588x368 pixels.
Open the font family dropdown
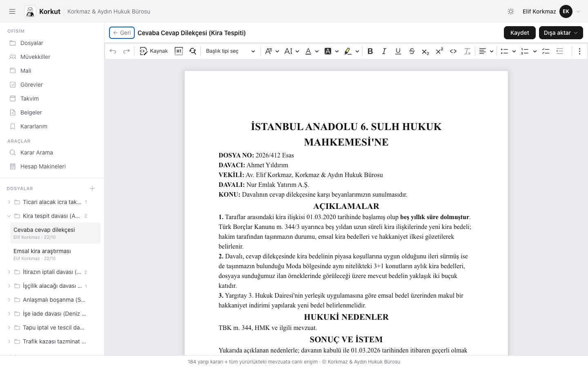pyautogui.click(x=272, y=51)
